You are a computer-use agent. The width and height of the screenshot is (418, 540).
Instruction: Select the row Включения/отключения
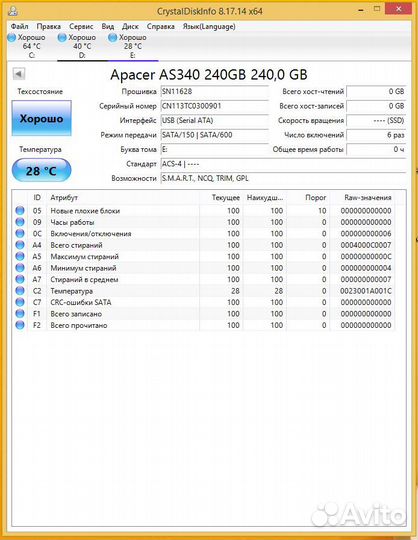[x=204, y=233]
